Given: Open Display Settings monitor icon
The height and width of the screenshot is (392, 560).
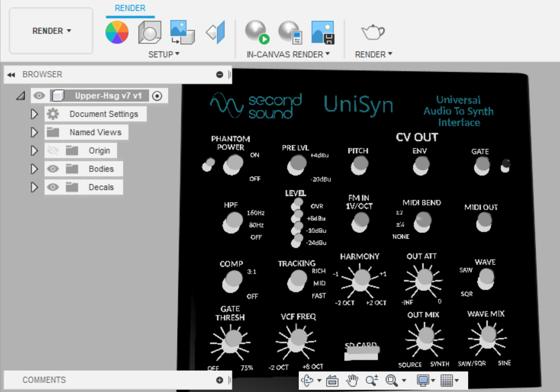Looking at the screenshot, I should (423, 381).
